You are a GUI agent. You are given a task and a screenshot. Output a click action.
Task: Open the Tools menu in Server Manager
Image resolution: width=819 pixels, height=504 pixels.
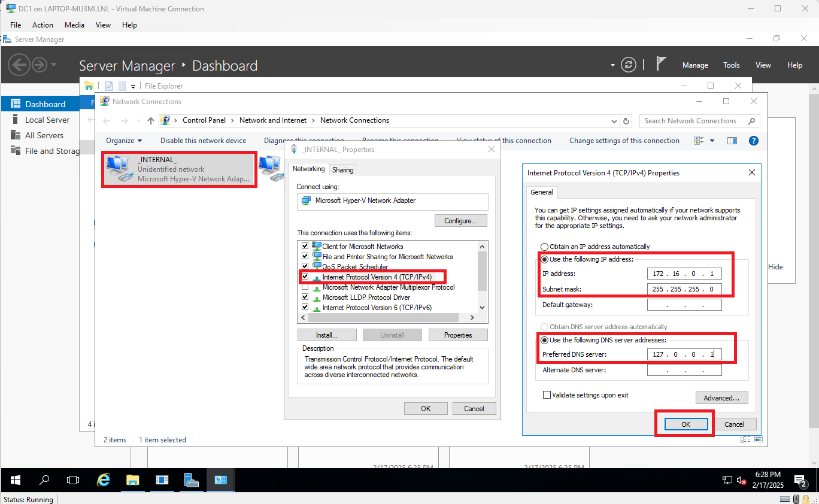coord(731,65)
